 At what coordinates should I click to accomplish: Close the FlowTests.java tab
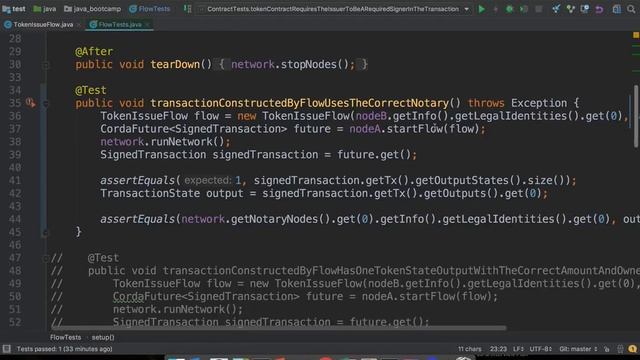tap(147, 25)
